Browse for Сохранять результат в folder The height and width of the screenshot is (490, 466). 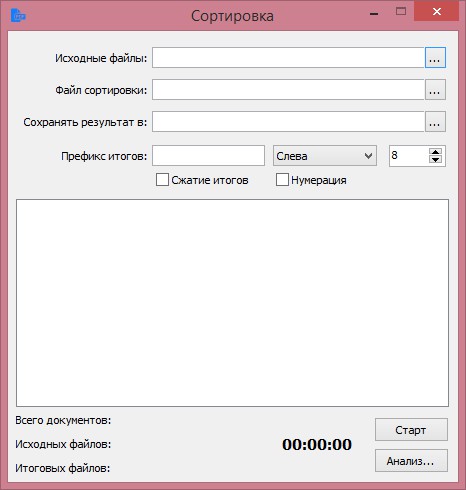click(x=435, y=122)
